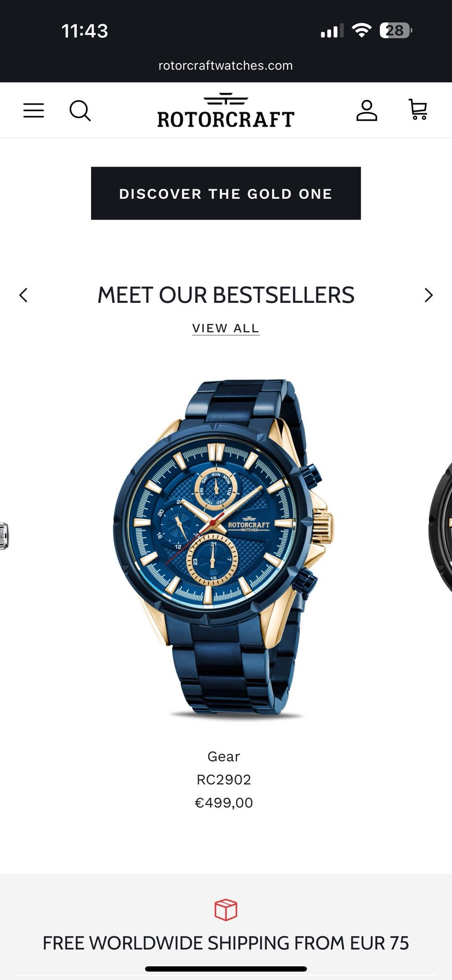Show next bestseller with right chevron
This screenshot has height=980, width=452.
[428, 295]
